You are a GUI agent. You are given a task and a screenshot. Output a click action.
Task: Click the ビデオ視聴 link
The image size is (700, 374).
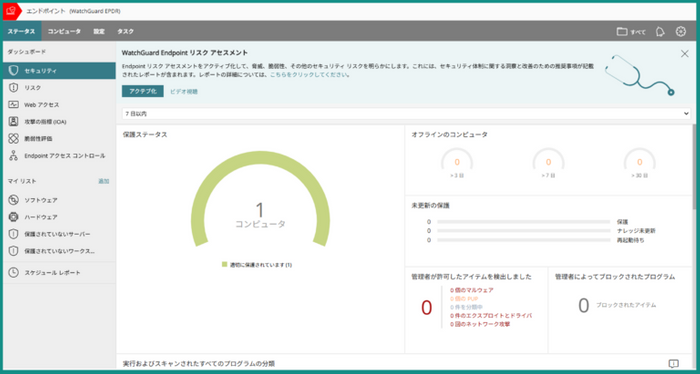(183, 91)
